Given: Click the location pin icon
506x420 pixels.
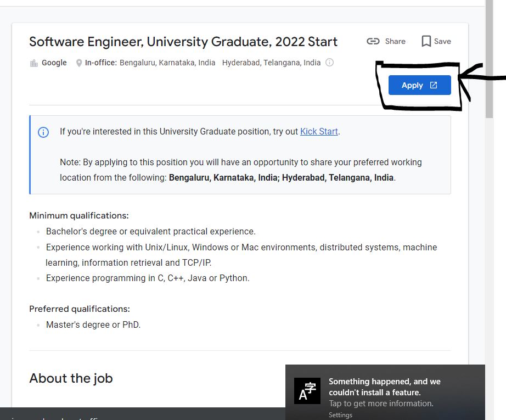Looking at the screenshot, I should click(79, 63).
